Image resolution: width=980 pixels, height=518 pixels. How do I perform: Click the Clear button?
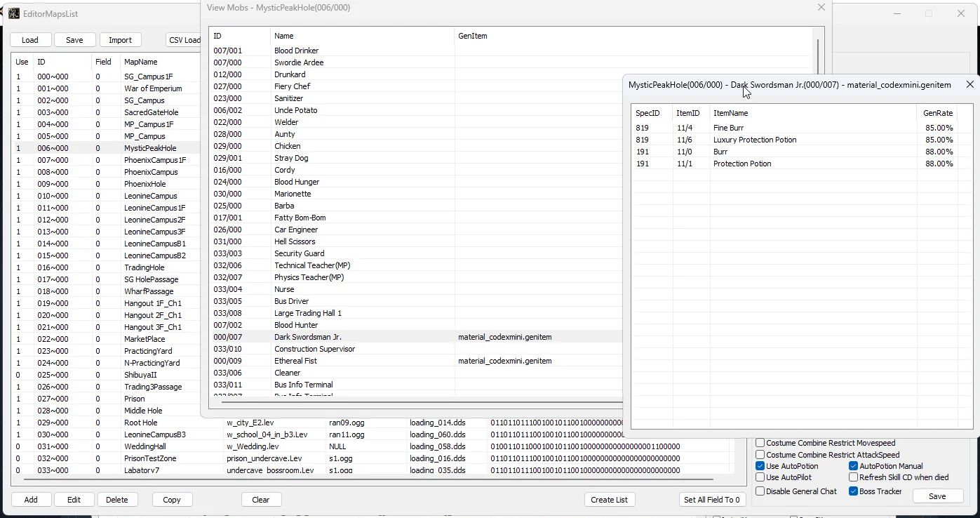261,500
